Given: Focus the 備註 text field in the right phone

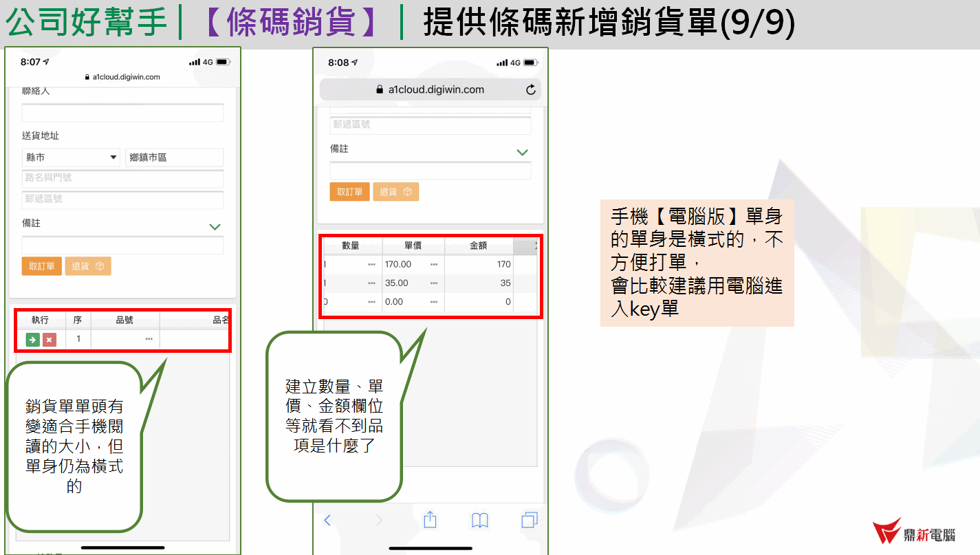Looking at the screenshot, I should (431, 171).
